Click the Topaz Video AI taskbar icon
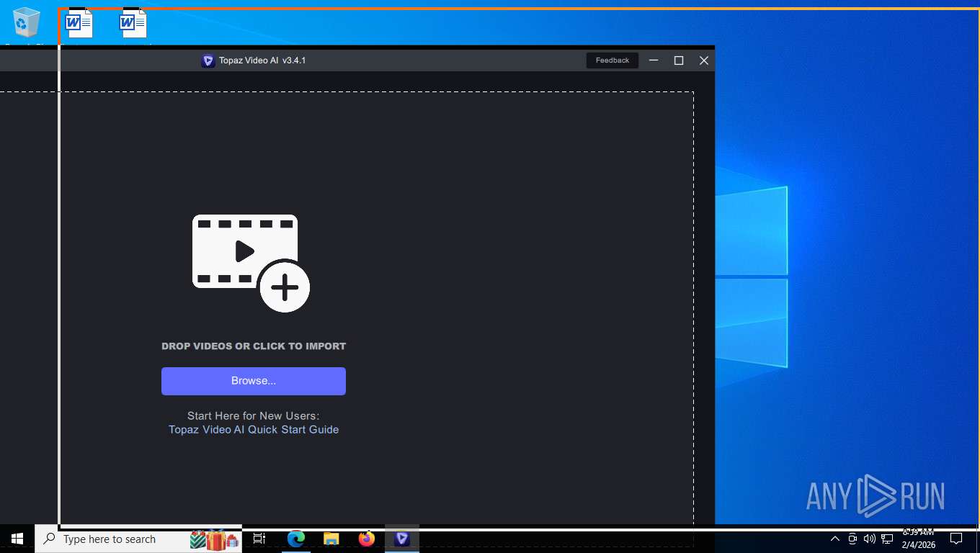The image size is (980, 553). pyautogui.click(x=402, y=539)
